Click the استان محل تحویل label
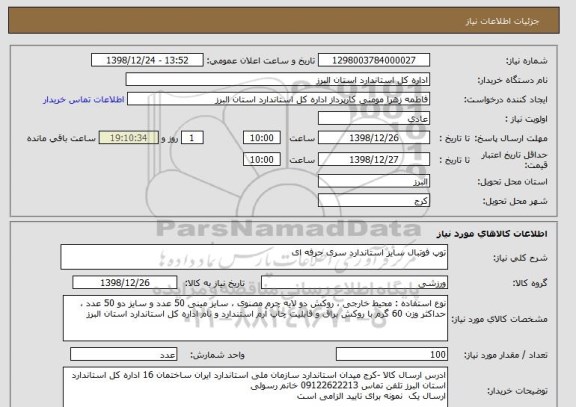 tap(512, 182)
